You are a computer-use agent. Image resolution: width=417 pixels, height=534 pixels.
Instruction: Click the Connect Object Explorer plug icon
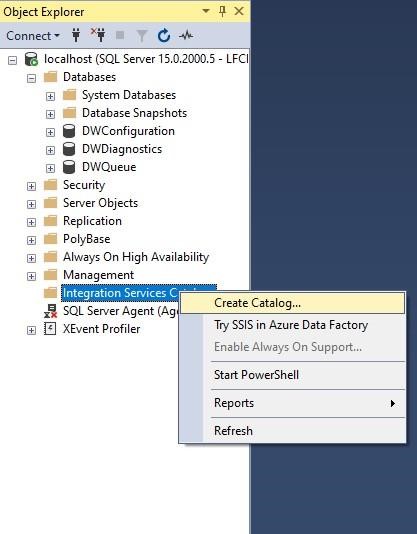tap(76, 35)
